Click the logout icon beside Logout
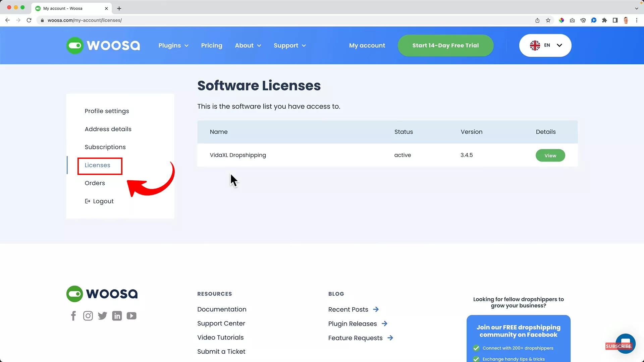The height and width of the screenshot is (362, 644). pos(87,201)
